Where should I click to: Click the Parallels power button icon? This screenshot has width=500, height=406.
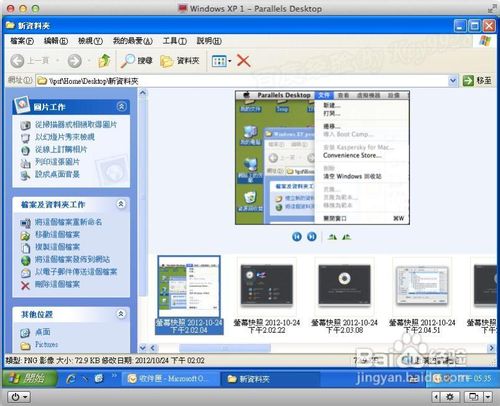[x=15, y=397]
